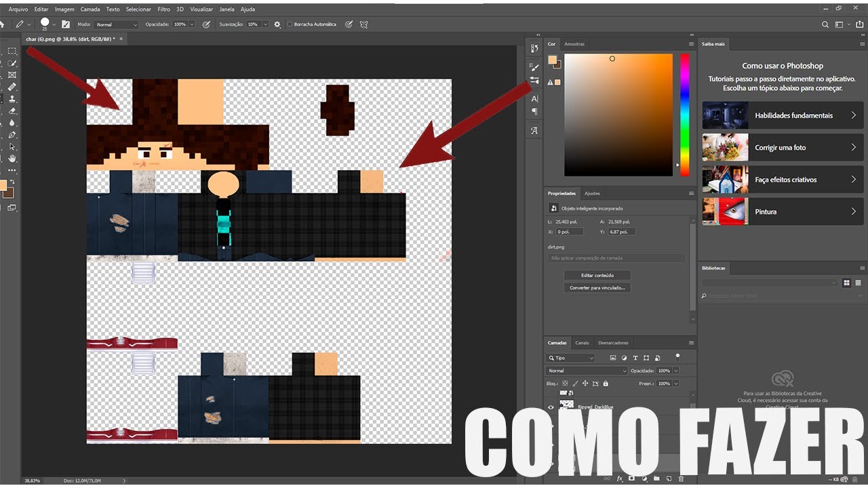Open the layer blend mode Normal dropdown
Screen dimensions: 868x488
point(586,371)
